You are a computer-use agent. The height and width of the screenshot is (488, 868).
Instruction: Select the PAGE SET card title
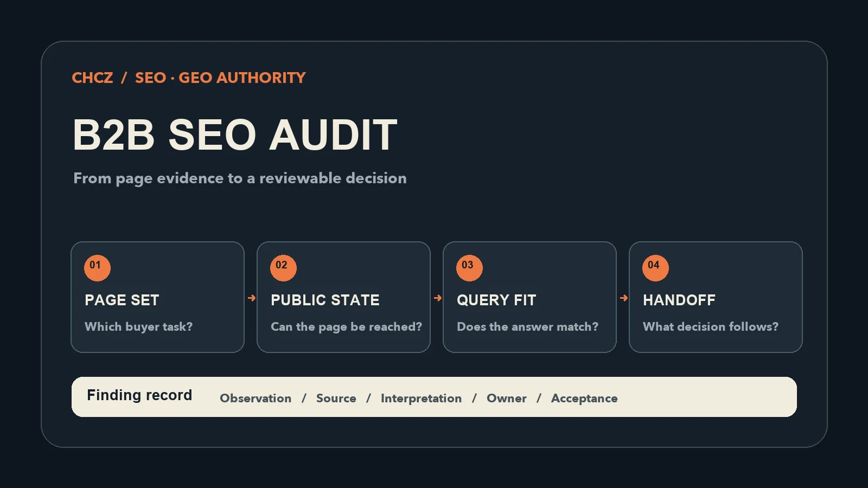coord(122,300)
